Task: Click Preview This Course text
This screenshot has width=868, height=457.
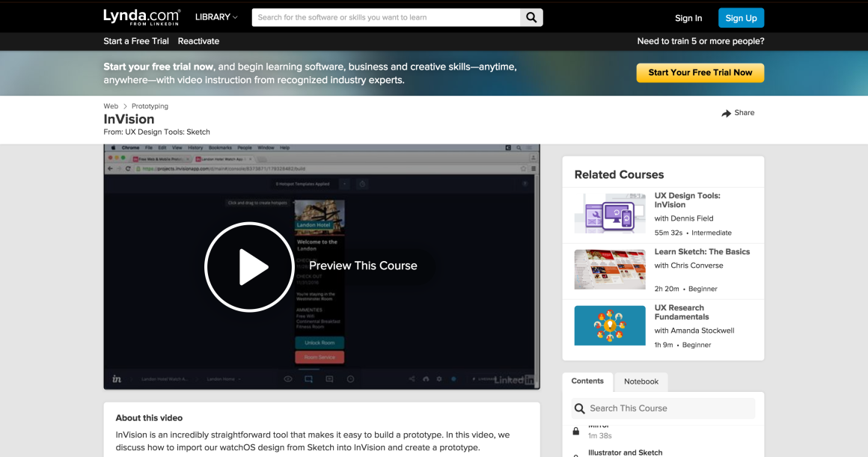Action: click(x=363, y=266)
